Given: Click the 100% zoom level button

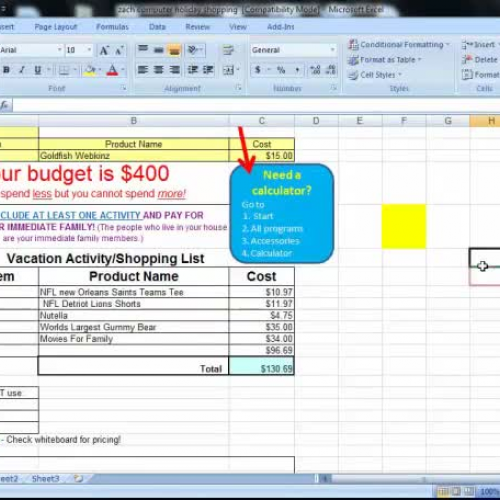Looking at the screenshot, I should (x=489, y=492).
